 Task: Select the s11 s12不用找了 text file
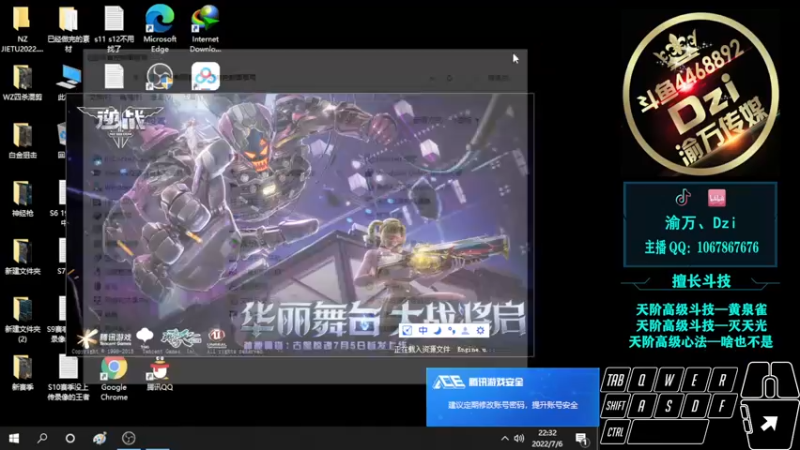(x=114, y=28)
